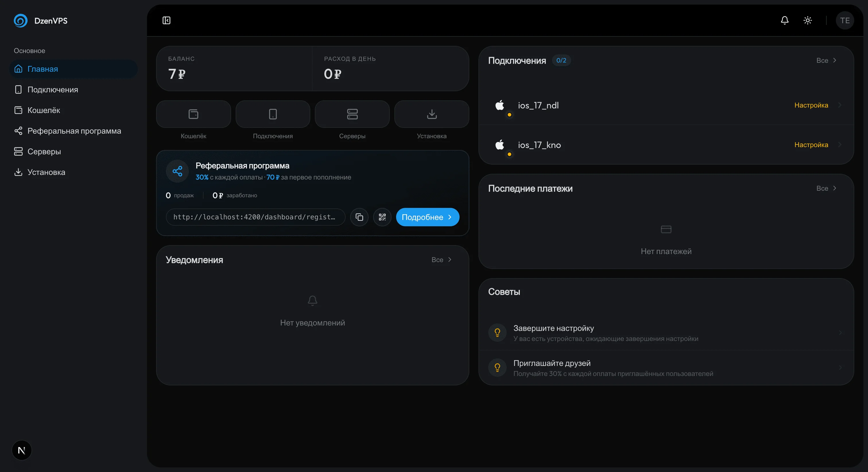Go to Кошелёк in the sidebar

coord(44,110)
